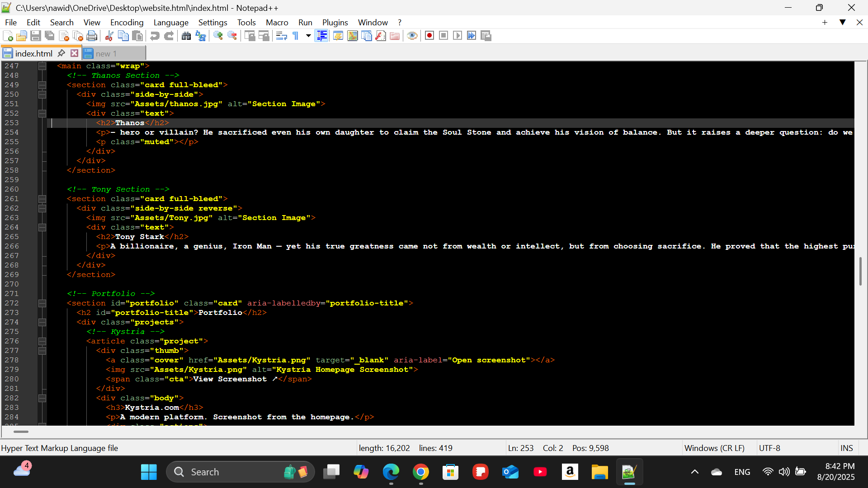Image resolution: width=868 pixels, height=488 pixels.
Task: Click the Undo arrow icon
Action: [x=155, y=36]
